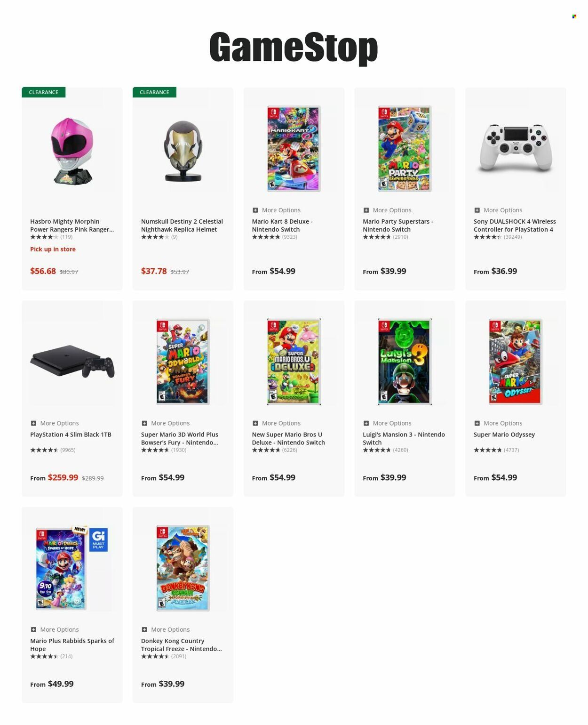Click the small colored icon in top-right corner
Image resolution: width=588 pixels, height=725 pixels.
click(574, 16)
